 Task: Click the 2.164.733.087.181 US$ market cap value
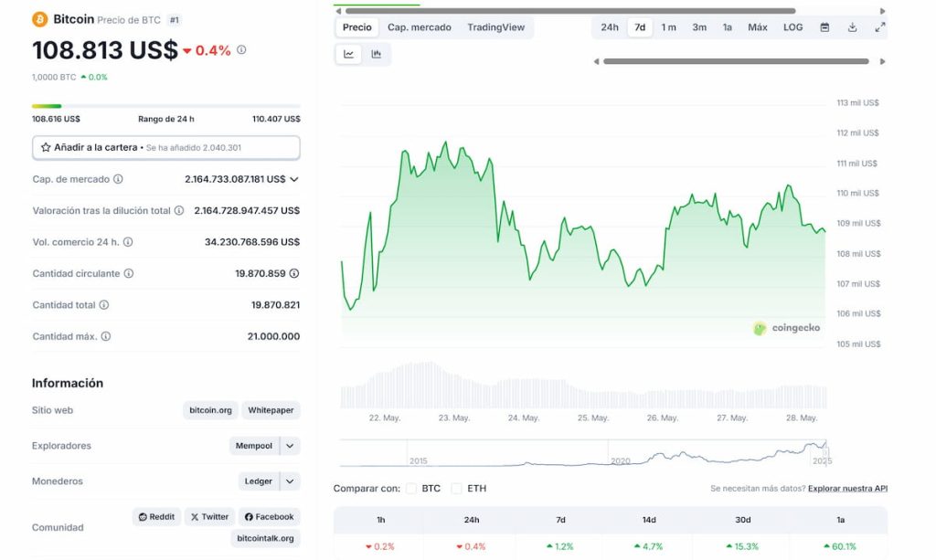pyautogui.click(x=235, y=179)
